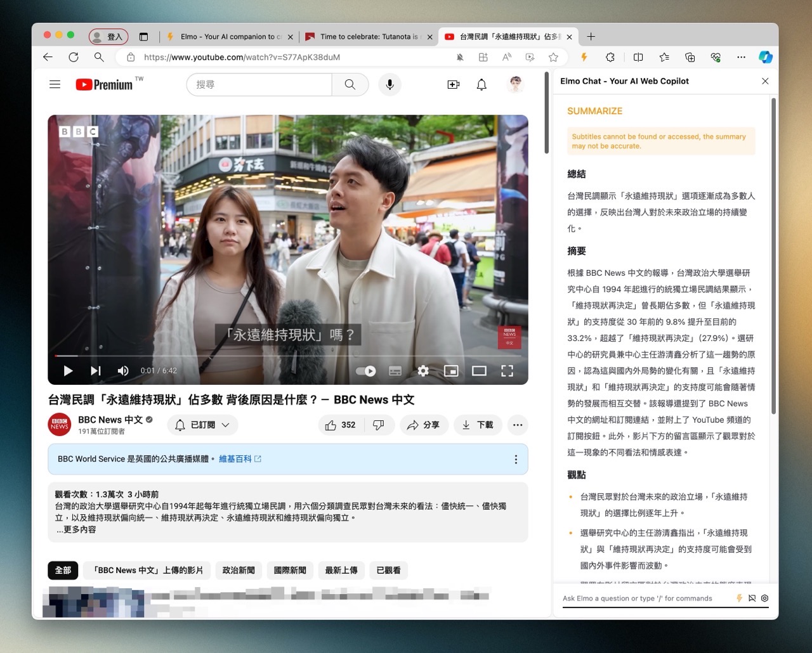The image size is (812, 653).
Task: Select 「BBC News 中文」上傳的影片 chip
Action: (x=147, y=570)
